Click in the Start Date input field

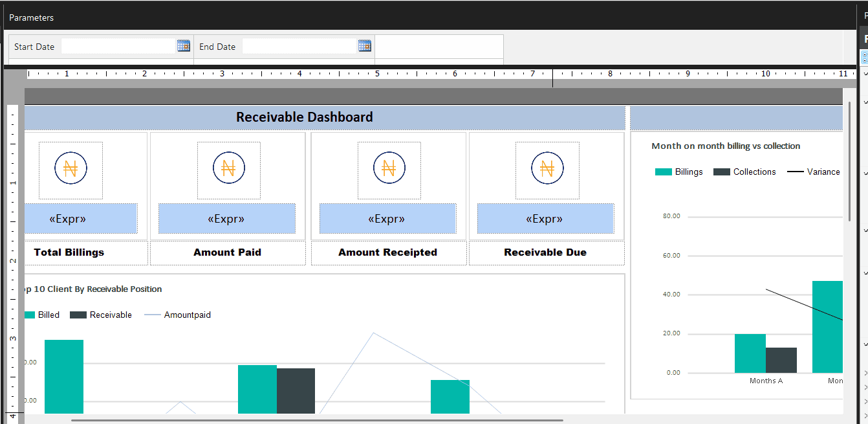(x=118, y=47)
